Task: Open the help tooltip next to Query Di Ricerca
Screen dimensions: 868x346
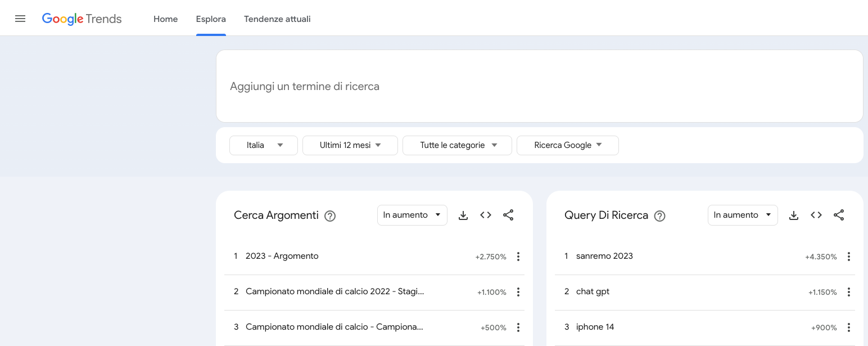Action: point(659,216)
